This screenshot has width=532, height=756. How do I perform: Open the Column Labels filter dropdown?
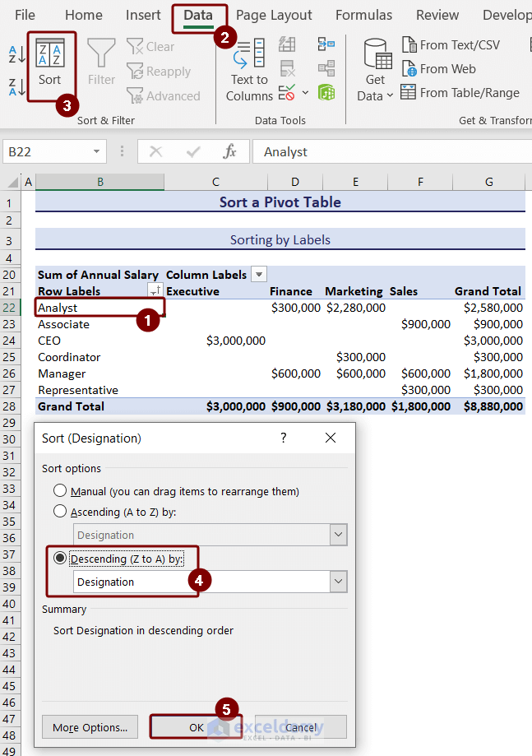coord(259,274)
